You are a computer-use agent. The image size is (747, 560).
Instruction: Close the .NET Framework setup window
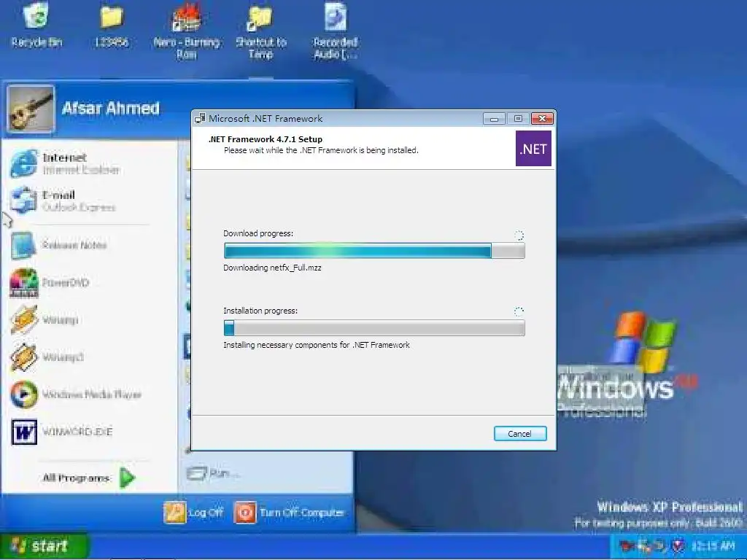pyautogui.click(x=542, y=119)
